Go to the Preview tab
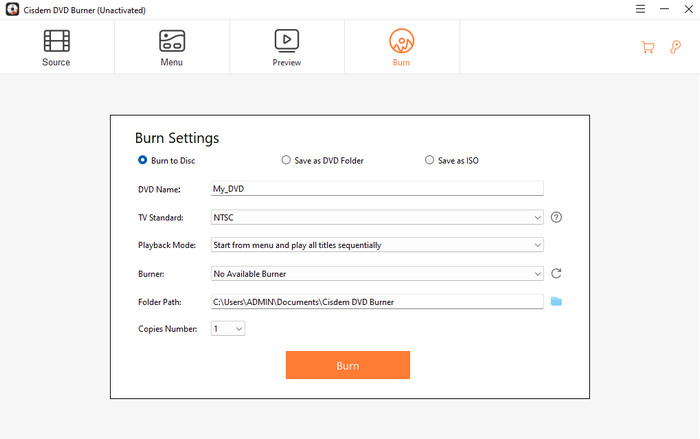The height and width of the screenshot is (439, 700). [x=287, y=47]
